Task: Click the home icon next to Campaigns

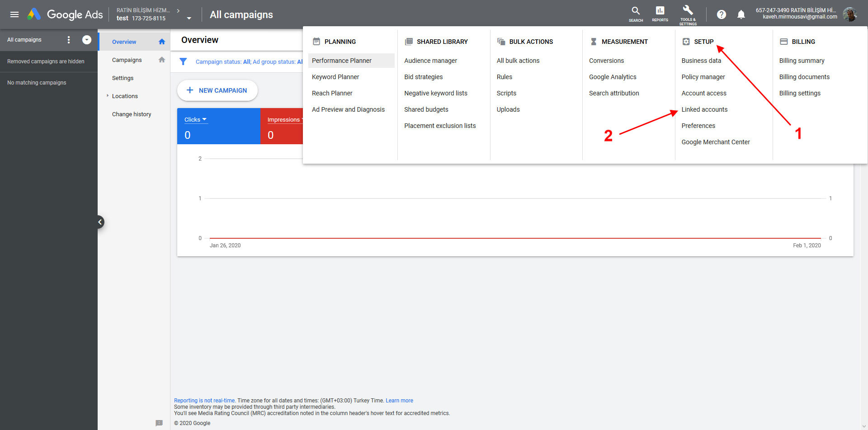Action: (162, 60)
